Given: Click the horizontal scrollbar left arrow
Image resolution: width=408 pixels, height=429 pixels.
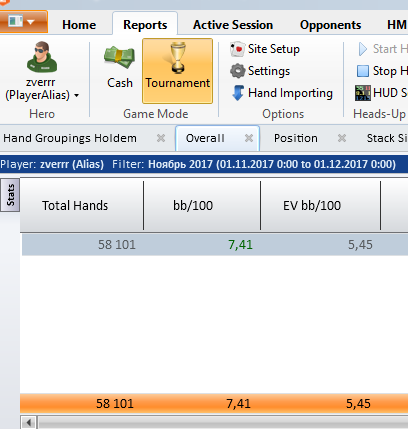Looking at the screenshot, I should [x=29, y=423].
